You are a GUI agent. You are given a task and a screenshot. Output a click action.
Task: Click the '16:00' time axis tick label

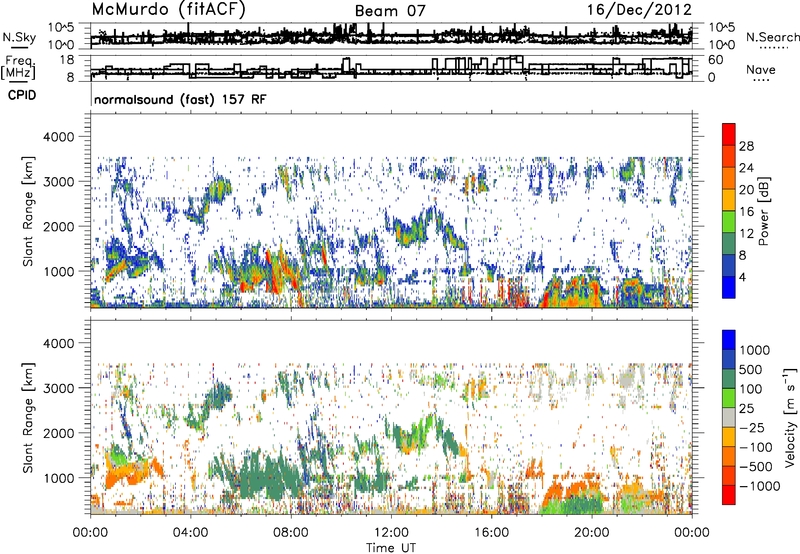pos(491,533)
